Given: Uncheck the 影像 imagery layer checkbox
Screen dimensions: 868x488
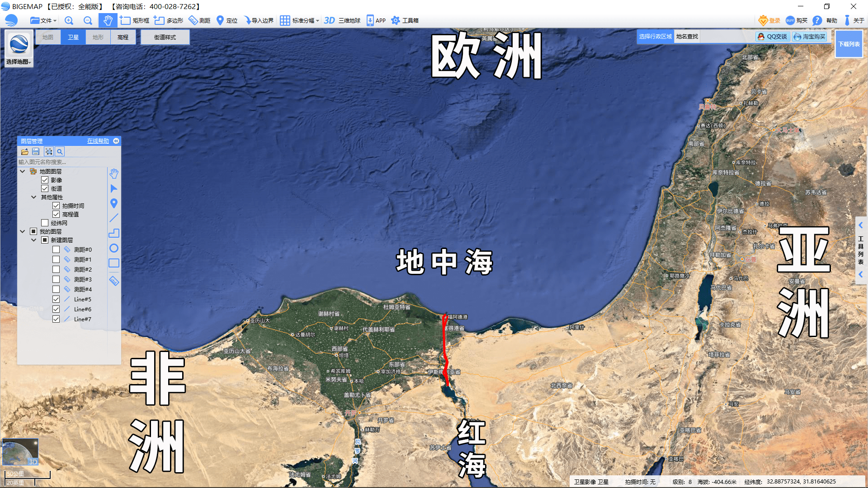Looking at the screenshot, I should point(45,180).
